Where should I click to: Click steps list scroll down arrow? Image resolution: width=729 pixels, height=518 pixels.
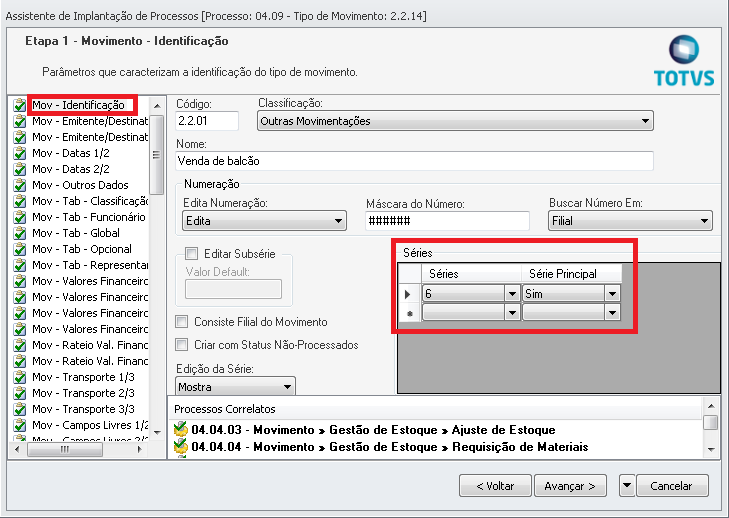click(157, 432)
